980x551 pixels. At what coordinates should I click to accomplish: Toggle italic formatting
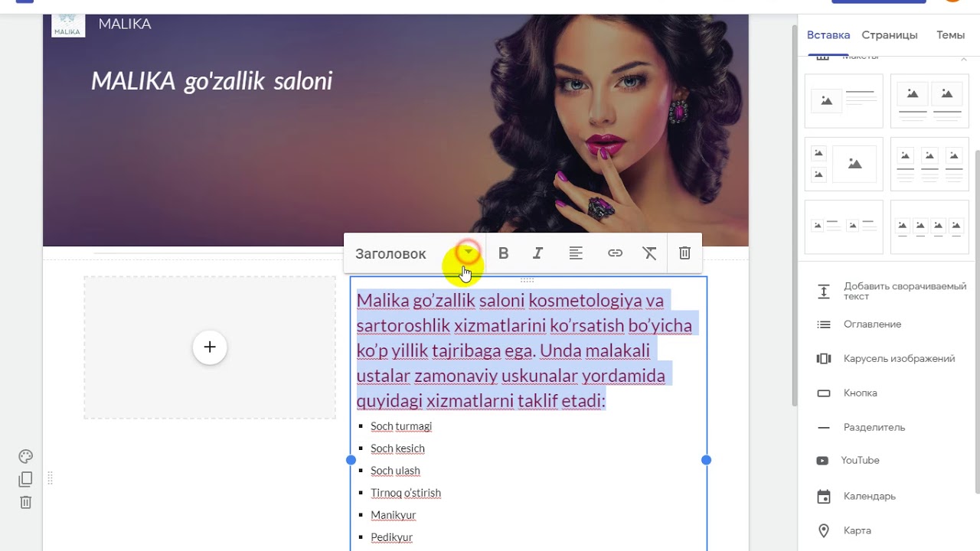(x=538, y=253)
